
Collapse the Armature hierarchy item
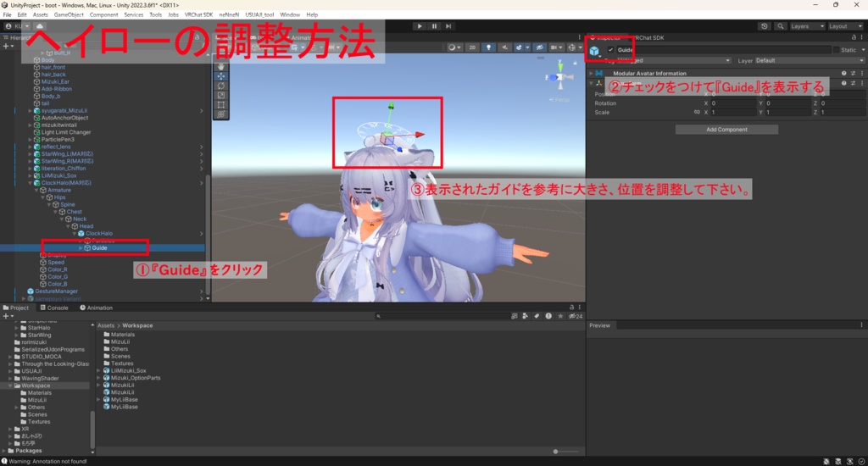(x=37, y=190)
